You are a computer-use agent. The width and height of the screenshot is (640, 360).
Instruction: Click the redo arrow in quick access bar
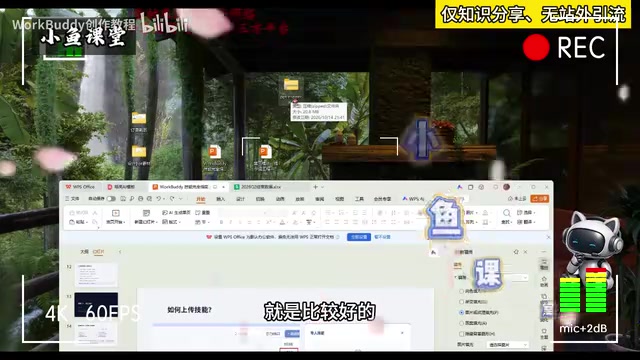click(x=172, y=199)
